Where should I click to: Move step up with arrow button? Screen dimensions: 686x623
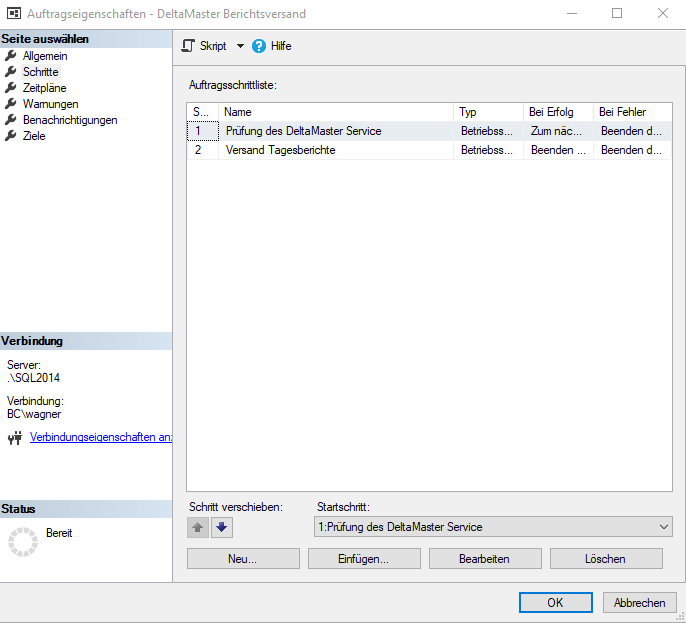pos(198,527)
